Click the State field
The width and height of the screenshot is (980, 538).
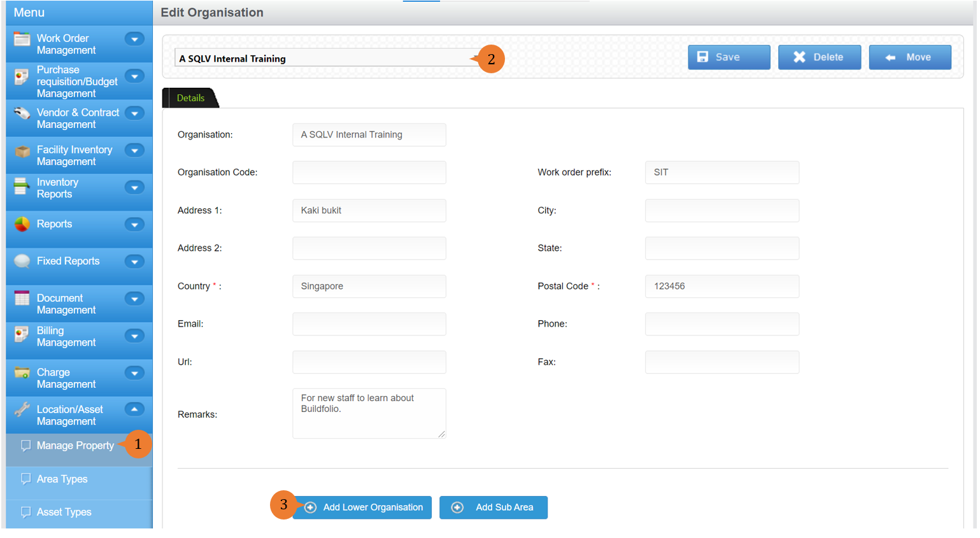pos(722,248)
